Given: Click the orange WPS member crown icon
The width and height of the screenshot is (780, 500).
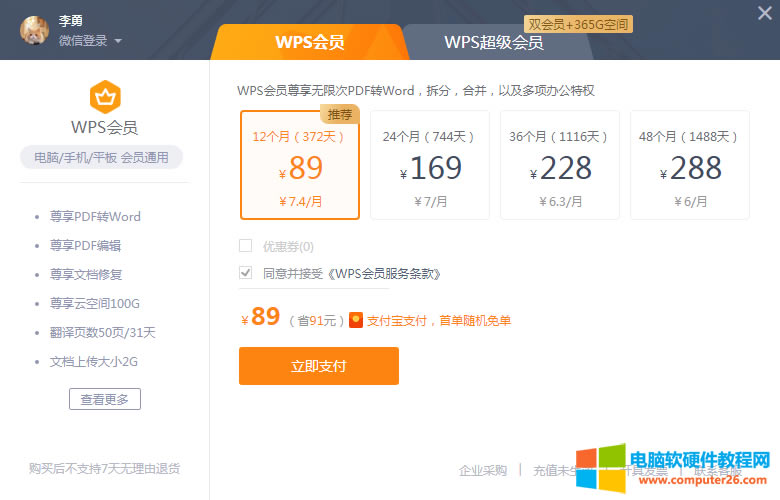Looking at the screenshot, I should point(104,97).
